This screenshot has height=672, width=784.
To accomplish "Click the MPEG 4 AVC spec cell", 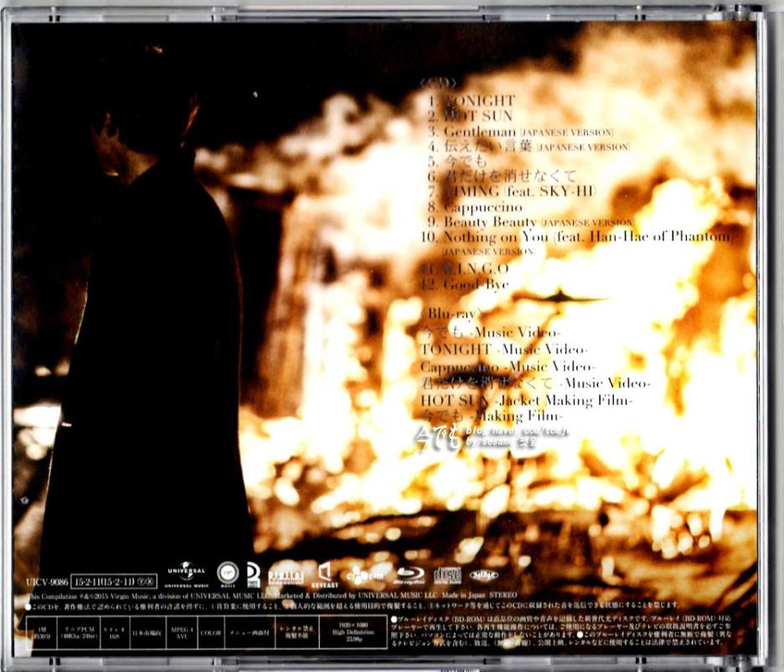I will tap(183, 632).
